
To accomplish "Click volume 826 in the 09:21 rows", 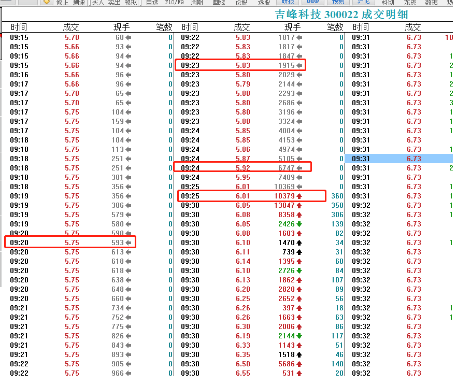I will coord(117,336).
